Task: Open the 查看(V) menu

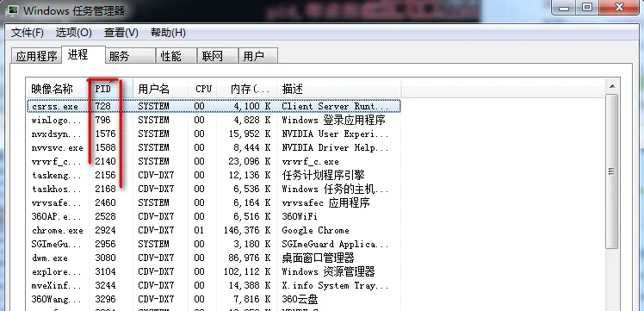Action: tap(121, 33)
